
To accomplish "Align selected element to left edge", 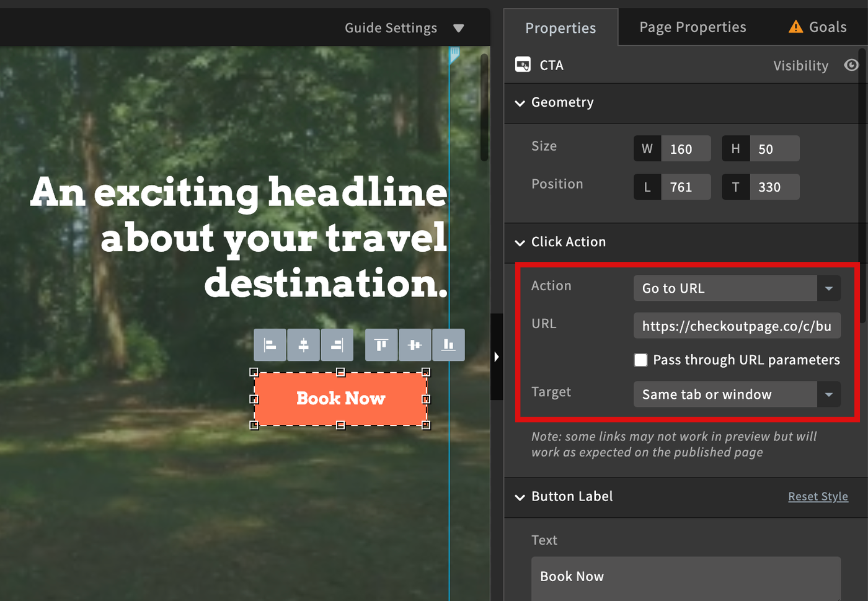I will point(270,345).
